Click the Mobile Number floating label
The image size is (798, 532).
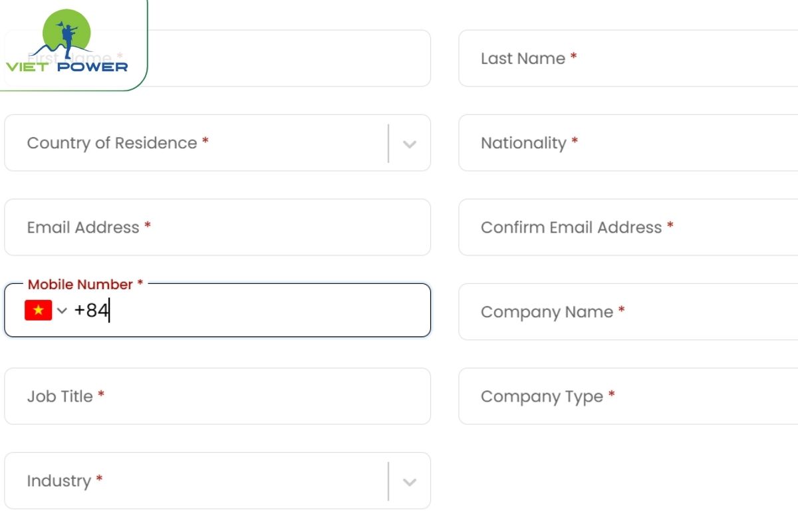[x=80, y=285]
